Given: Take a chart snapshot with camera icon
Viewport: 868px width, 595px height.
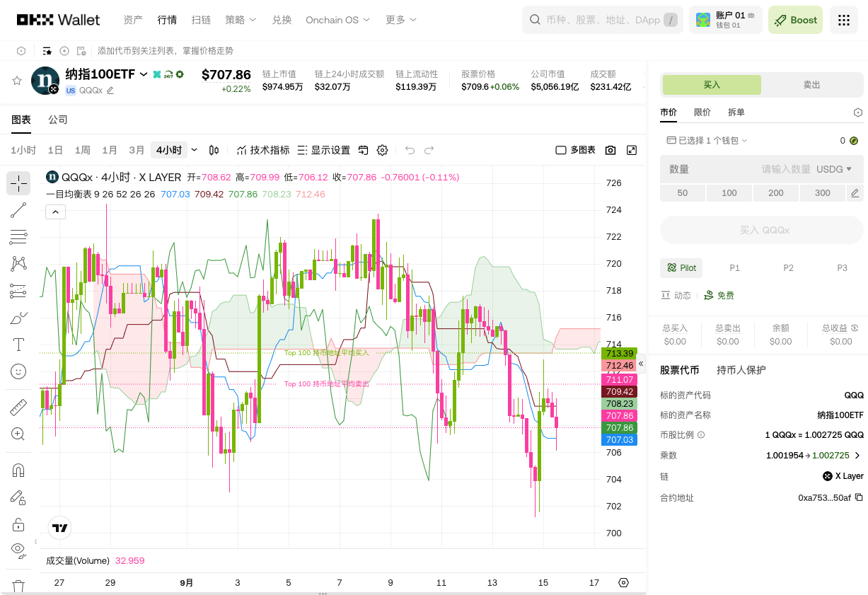Looking at the screenshot, I should click(611, 150).
